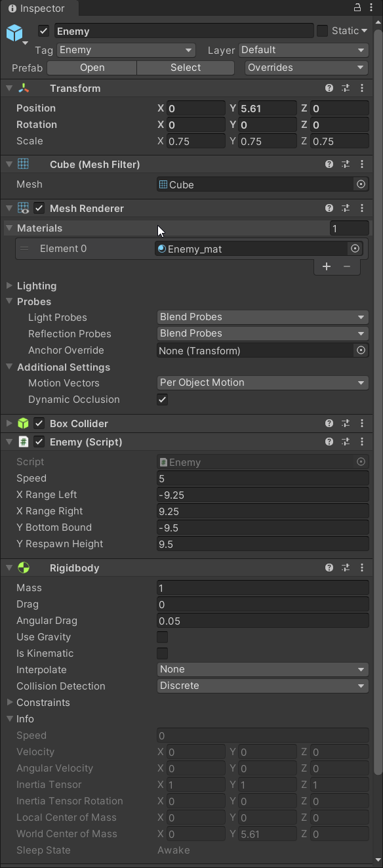This screenshot has width=383, height=868.
Task: Collapse the Materials foldout
Action: click(x=9, y=228)
